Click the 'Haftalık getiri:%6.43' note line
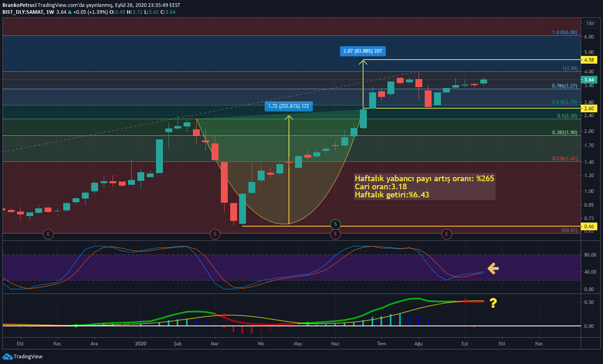The image size is (603, 364). (392, 195)
